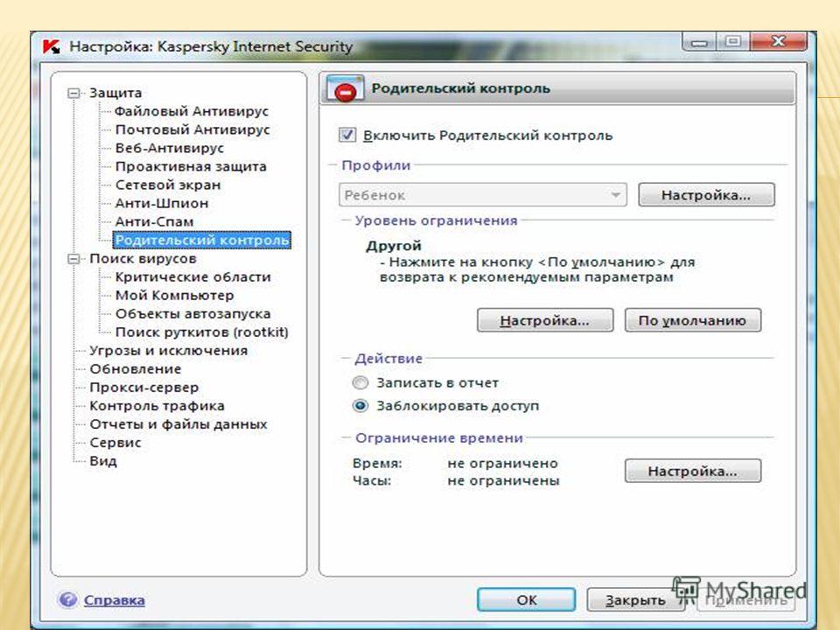
Task: Open Угрозы и исключения section
Action: 168,350
